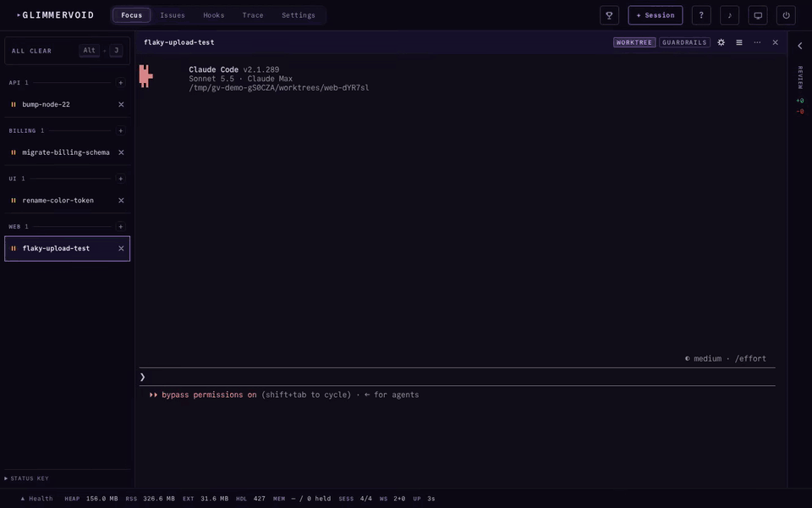This screenshot has width=812, height=508.
Task: Click the medium /effort indicator
Action: 726,359
